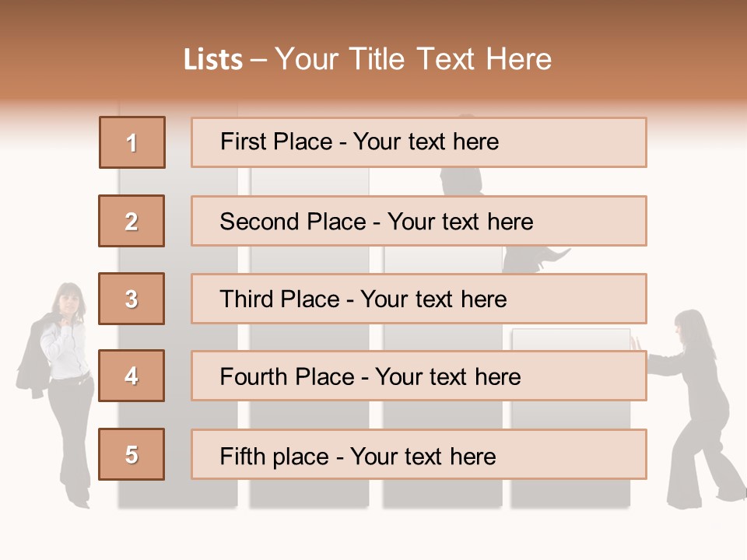
Task: Select the Fifth place text box
Action: [419, 455]
